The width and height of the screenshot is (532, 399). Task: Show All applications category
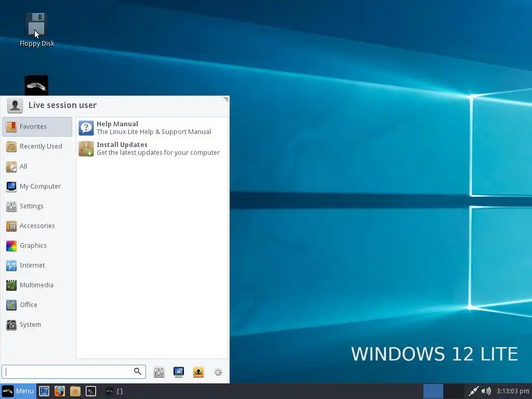click(37, 167)
